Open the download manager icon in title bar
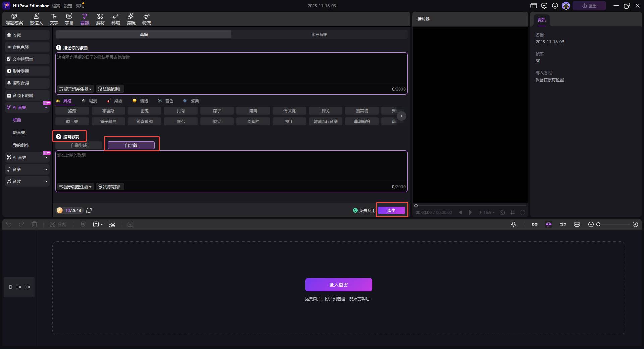This screenshot has width=644, height=349. point(555,6)
